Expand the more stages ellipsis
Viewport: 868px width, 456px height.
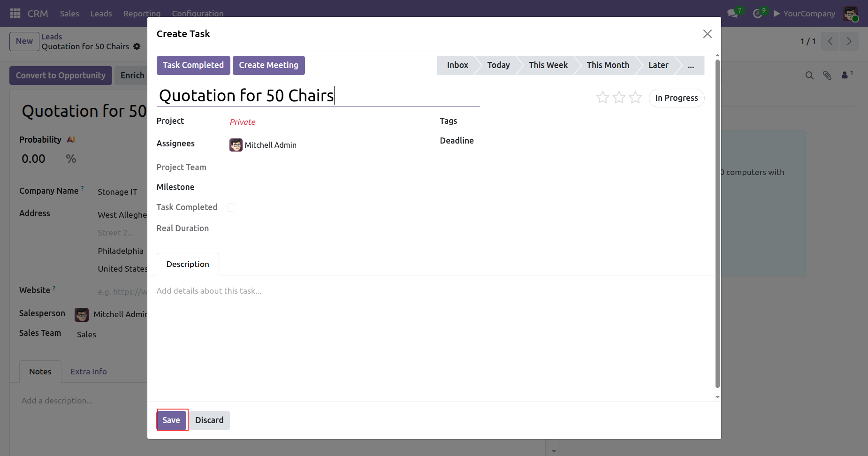coord(691,65)
